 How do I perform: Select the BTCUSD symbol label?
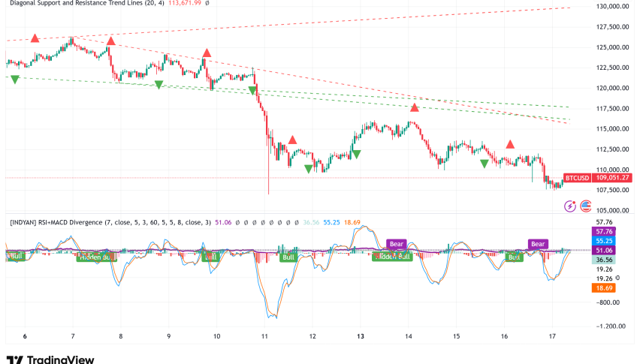point(577,179)
